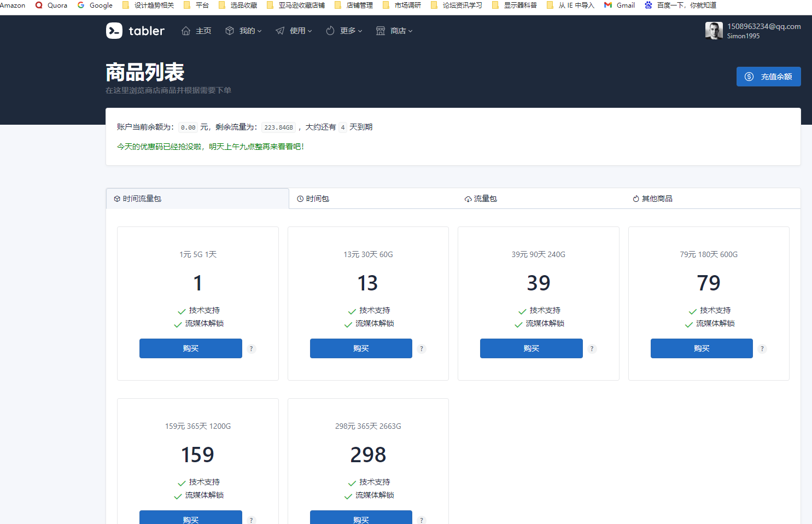812x524 pixels.
Task: Click the question mark beside the 298 plan
Action: 422,520
